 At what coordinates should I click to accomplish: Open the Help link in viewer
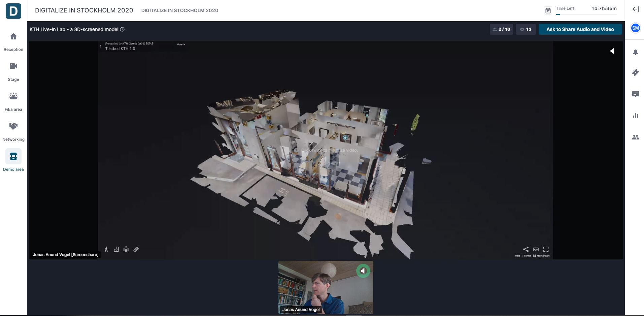click(x=517, y=256)
